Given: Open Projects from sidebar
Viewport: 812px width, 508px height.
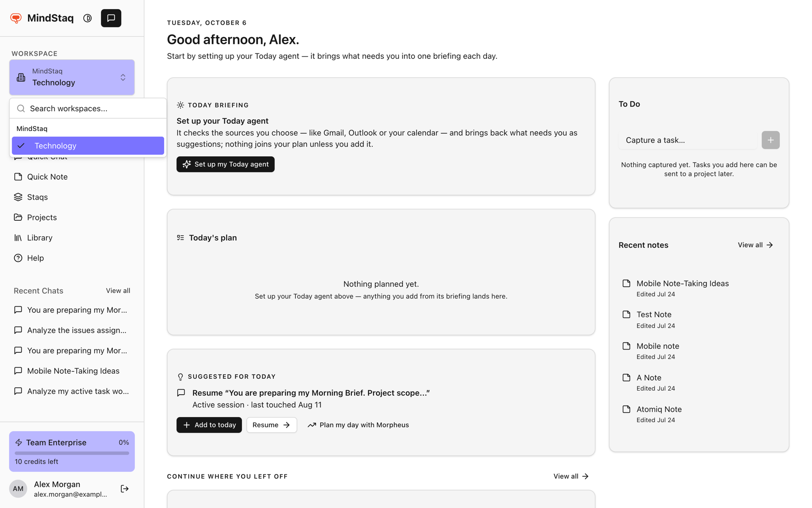Looking at the screenshot, I should click(x=72, y=217).
